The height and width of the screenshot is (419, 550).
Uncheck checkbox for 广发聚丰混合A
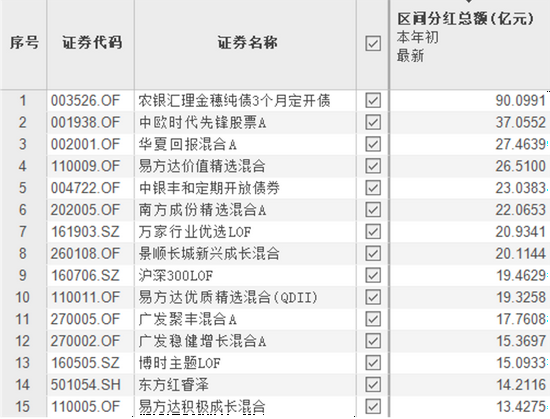pos(373,319)
